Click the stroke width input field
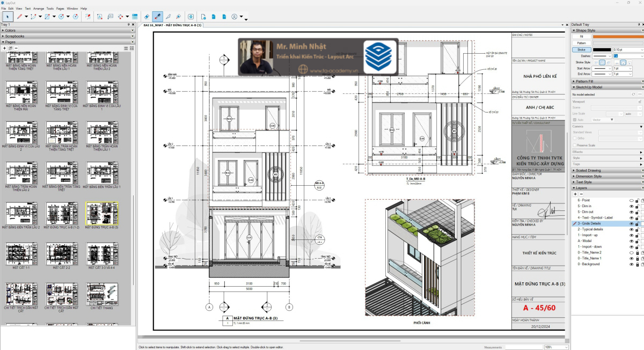The height and width of the screenshot is (350, 644). coord(626,49)
